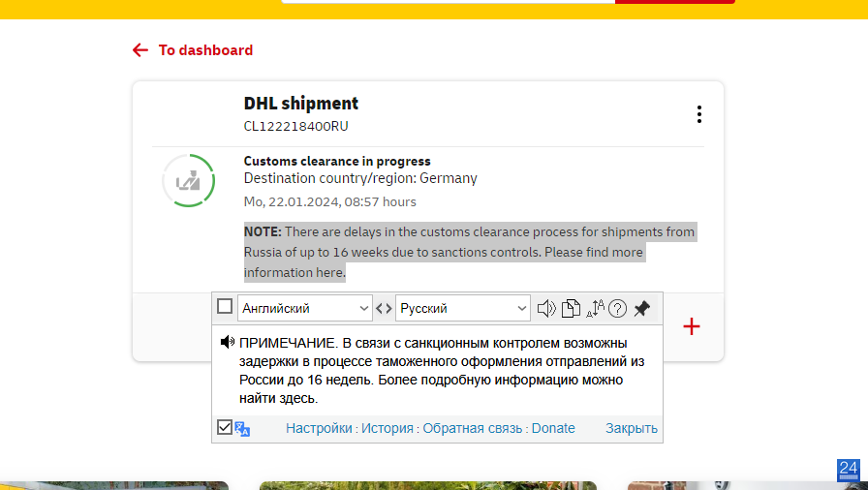Click the Donate link
Image resolution: width=868 pixels, height=490 pixels.
pyautogui.click(x=553, y=428)
